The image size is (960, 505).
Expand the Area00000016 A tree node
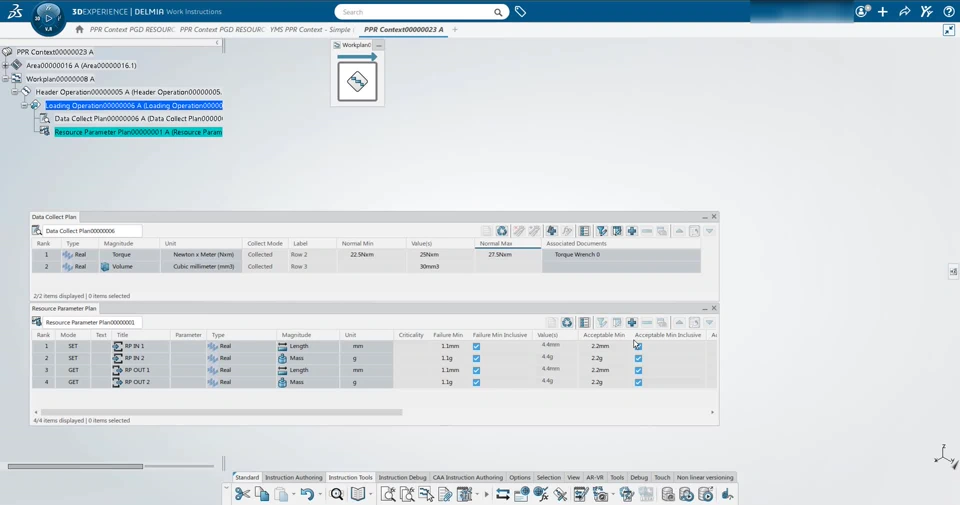coord(6,65)
